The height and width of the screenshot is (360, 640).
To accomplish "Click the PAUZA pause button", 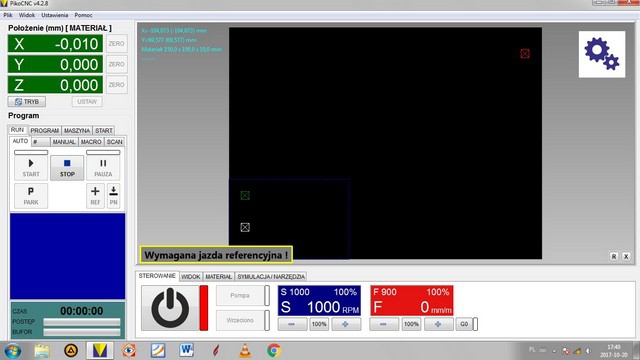I will click(x=103, y=168).
